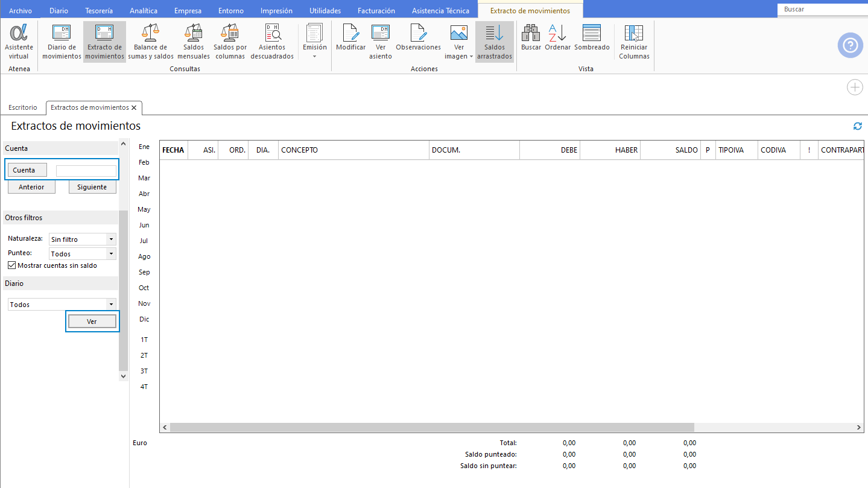Open the Asistencia Técnica ribbon tab
This screenshot has height=488, width=868.
tap(440, 11)
